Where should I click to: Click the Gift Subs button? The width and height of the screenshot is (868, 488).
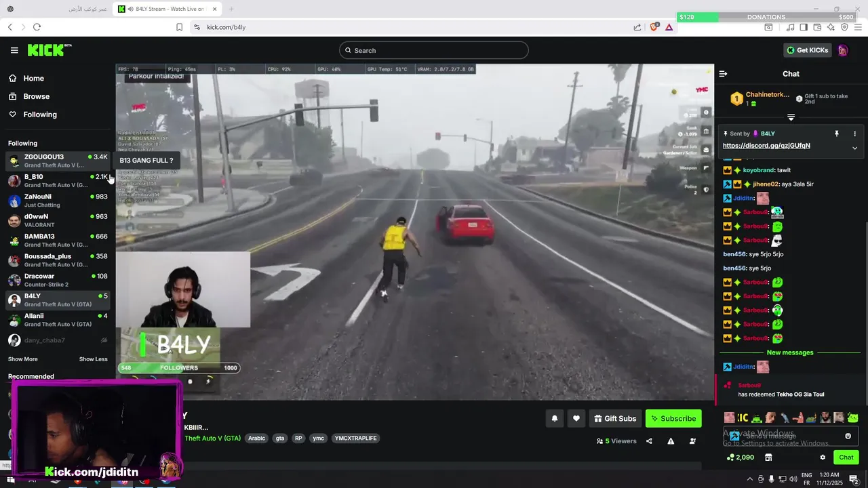point(615,419)
